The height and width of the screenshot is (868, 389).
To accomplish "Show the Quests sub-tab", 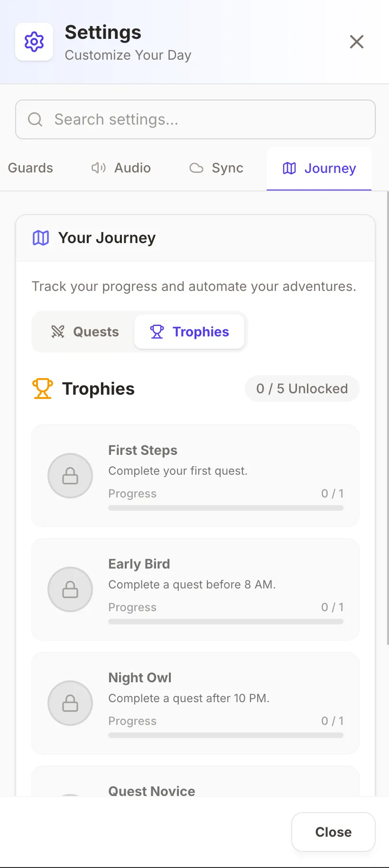I will point(85,332).
